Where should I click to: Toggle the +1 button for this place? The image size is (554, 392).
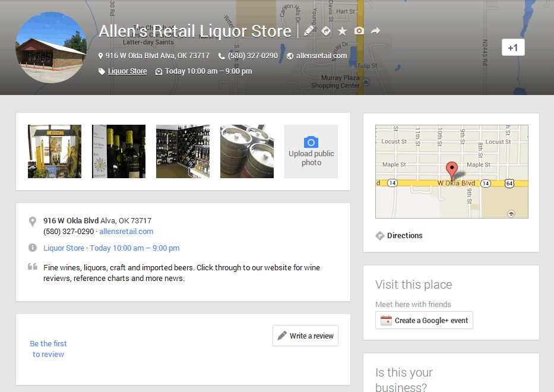click(x=512, y=47)
